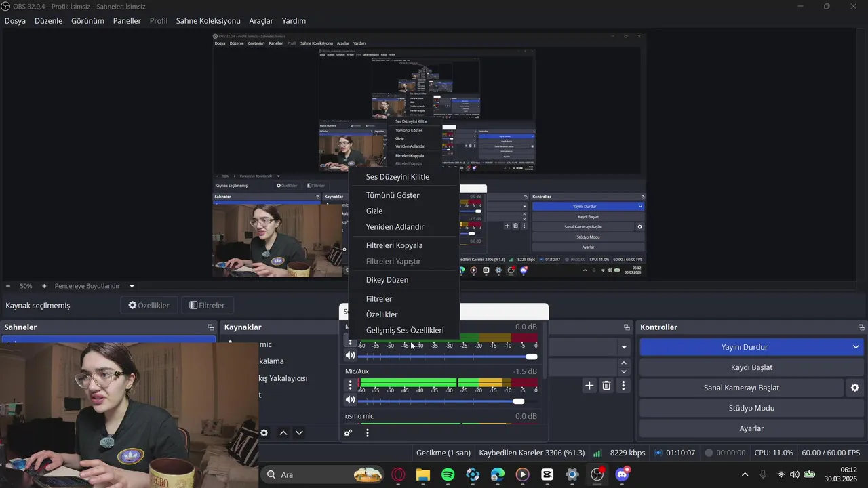Image resolution: width=868 pixels, height=488 pixels.
Task: Select Yeniden Adlandır in context menu
Action: pyautogui.click(x=395, y=227)
